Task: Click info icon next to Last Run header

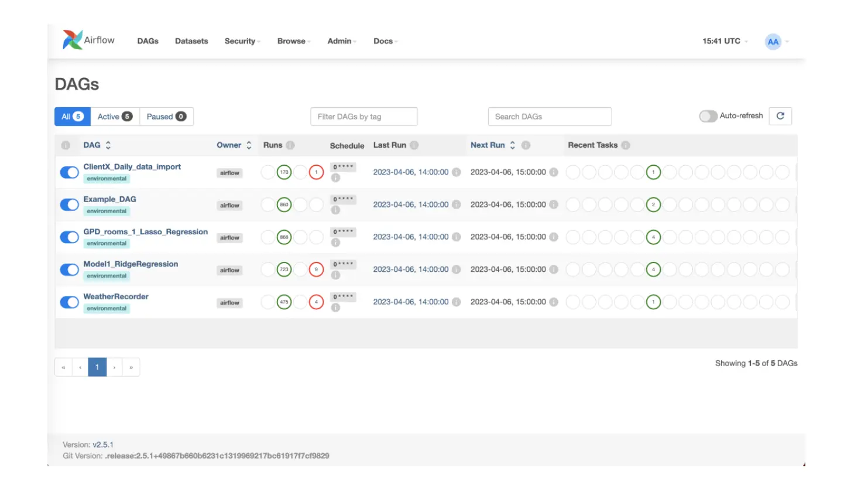Action: click(414, 145)
